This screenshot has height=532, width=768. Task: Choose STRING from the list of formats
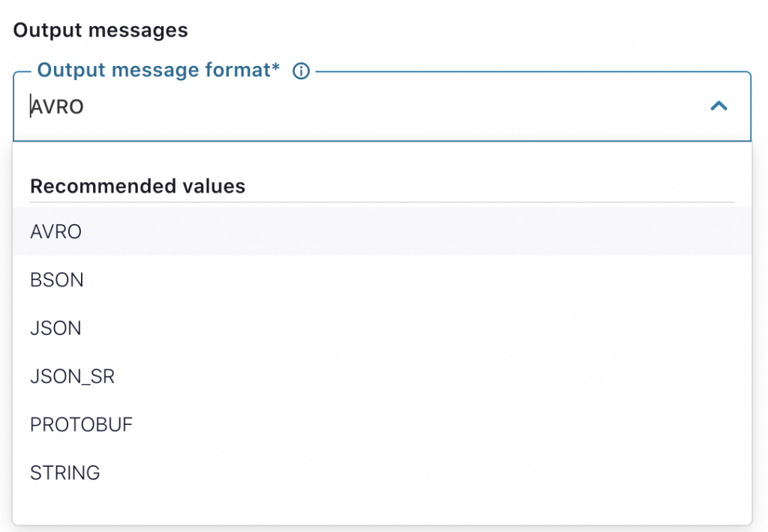[64, 473]
